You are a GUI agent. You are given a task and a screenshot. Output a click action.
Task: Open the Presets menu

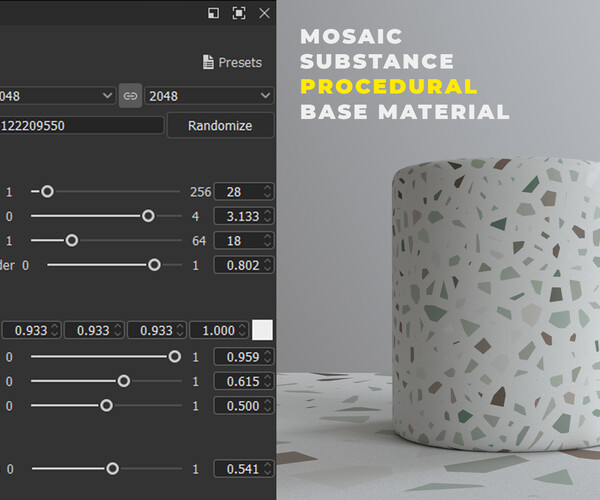pos(232,62)
